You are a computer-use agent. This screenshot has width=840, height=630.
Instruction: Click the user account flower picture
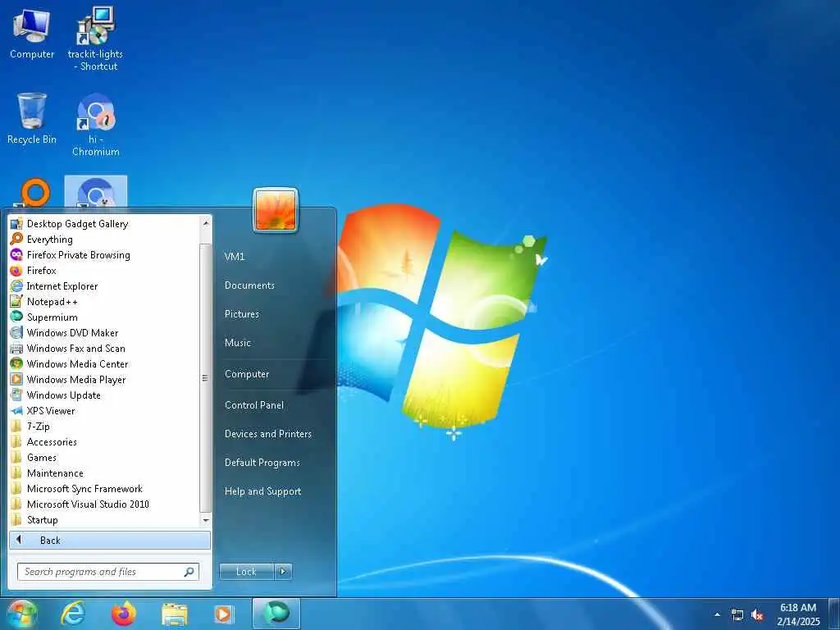point(276,210)
